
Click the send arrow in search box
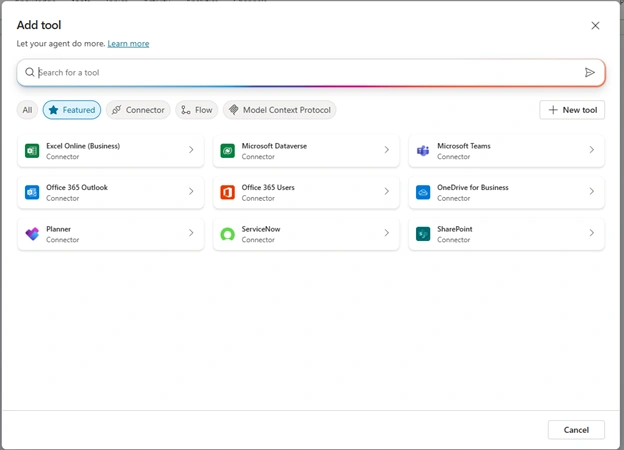pos(590,72)
